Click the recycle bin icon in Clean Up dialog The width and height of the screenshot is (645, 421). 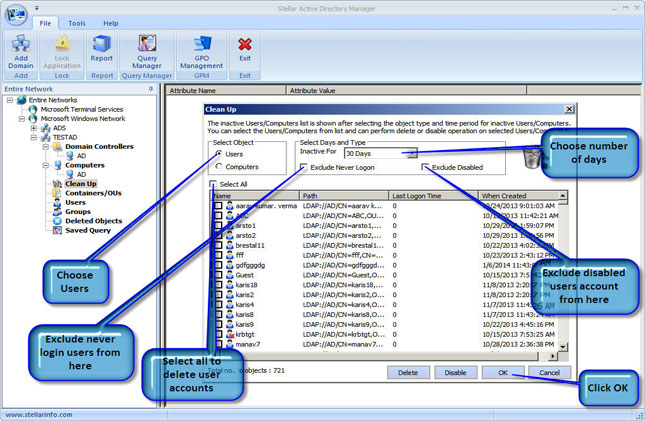pos(532,158)
